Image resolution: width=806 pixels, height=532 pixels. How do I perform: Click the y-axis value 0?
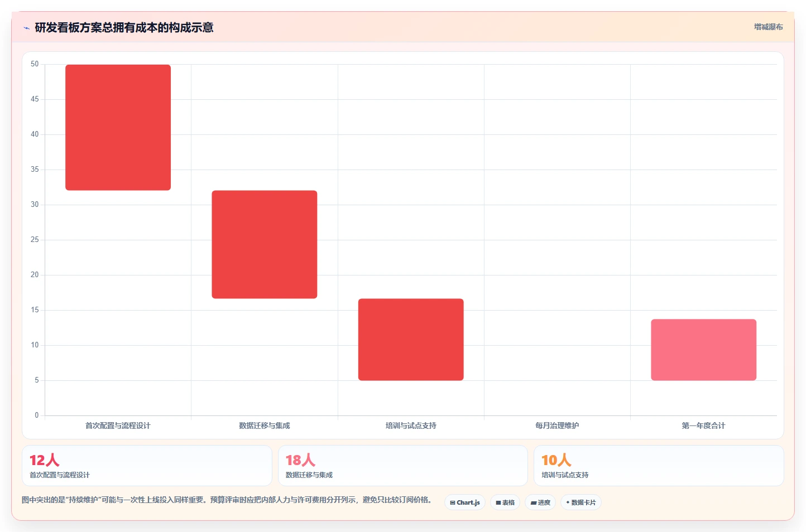tap(37, 415)
